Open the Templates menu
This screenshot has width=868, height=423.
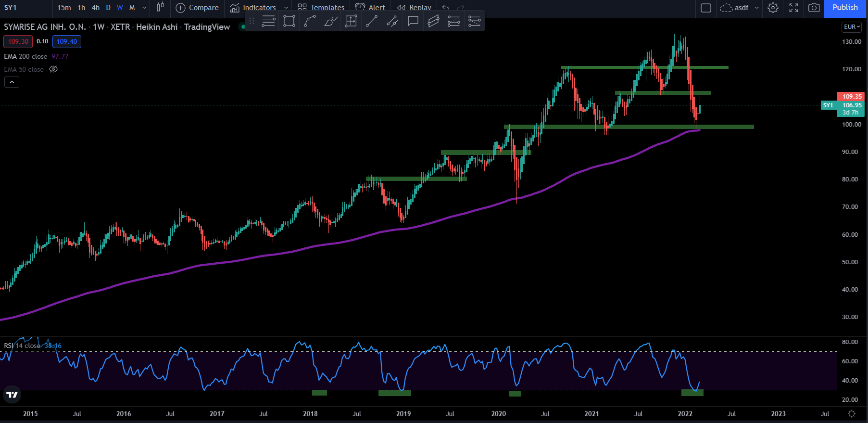pos(321,8)
